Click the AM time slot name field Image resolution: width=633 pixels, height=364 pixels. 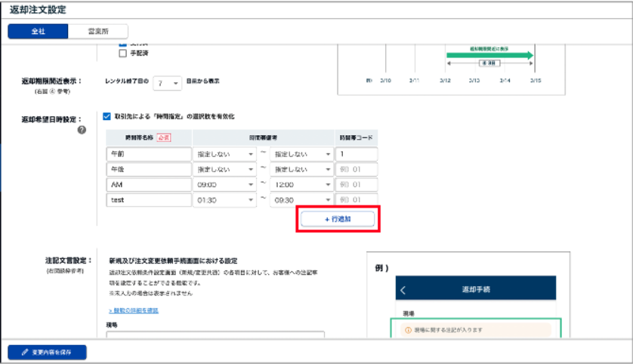(x=149, y=184)
